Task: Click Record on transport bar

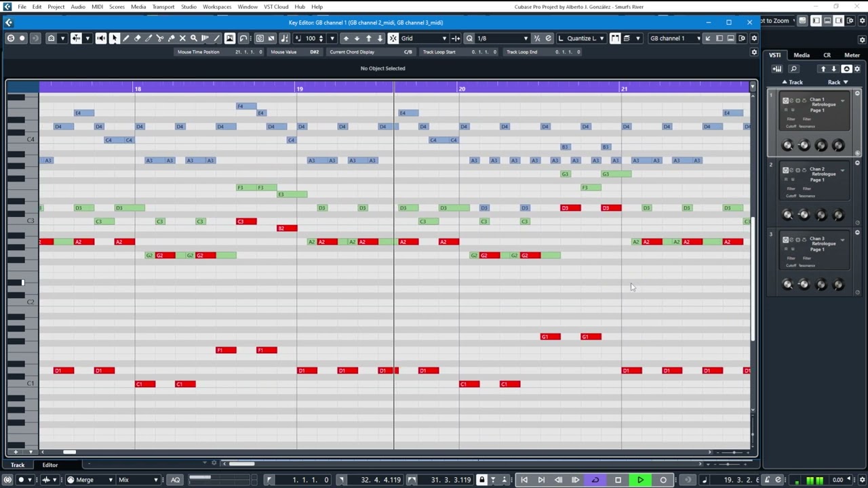Action: pyautogui.click(x=663, y=480)
